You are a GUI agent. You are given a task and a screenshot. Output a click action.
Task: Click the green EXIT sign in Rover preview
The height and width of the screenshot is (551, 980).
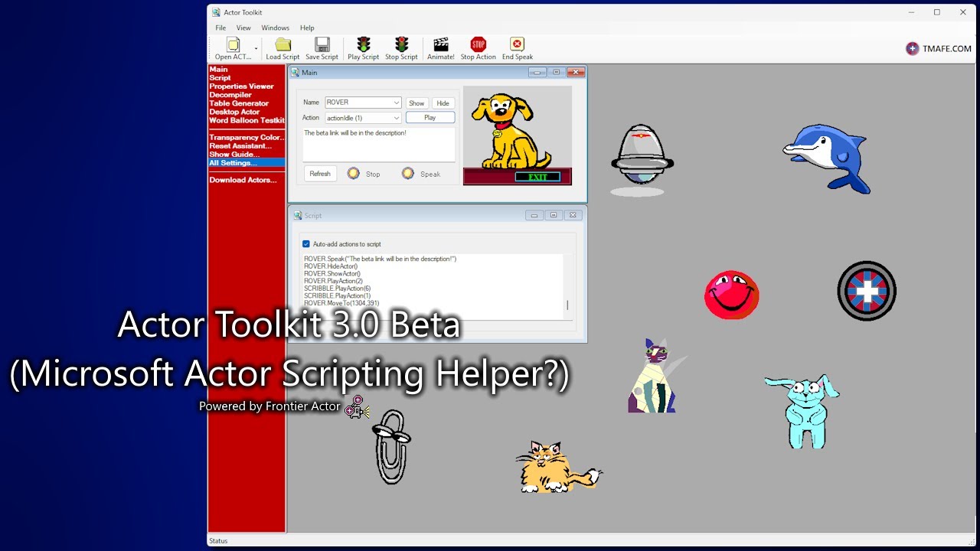(x=538, y=177)
